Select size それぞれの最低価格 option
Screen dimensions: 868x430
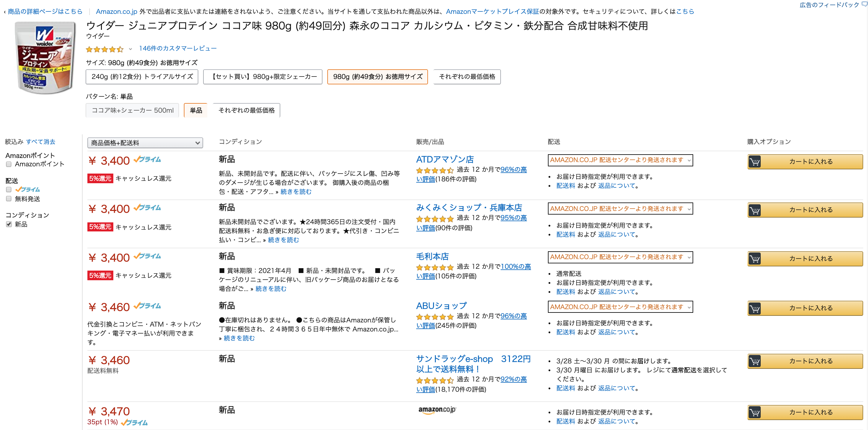[467, 77]
